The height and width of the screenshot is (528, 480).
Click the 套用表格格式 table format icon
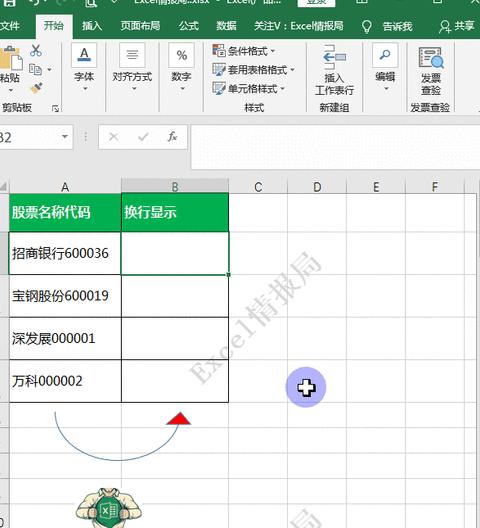(219, 69)
